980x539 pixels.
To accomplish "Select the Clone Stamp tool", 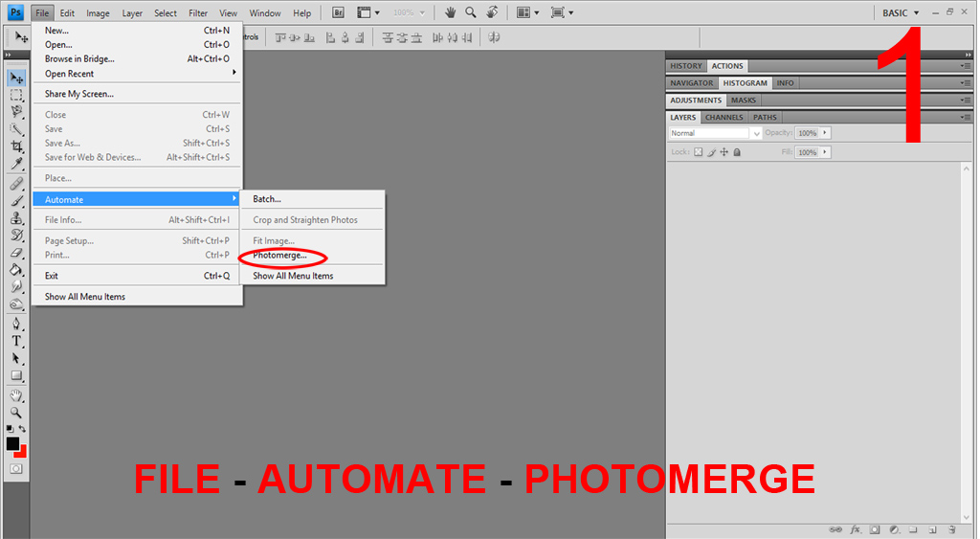I will [x=16, y=218].
